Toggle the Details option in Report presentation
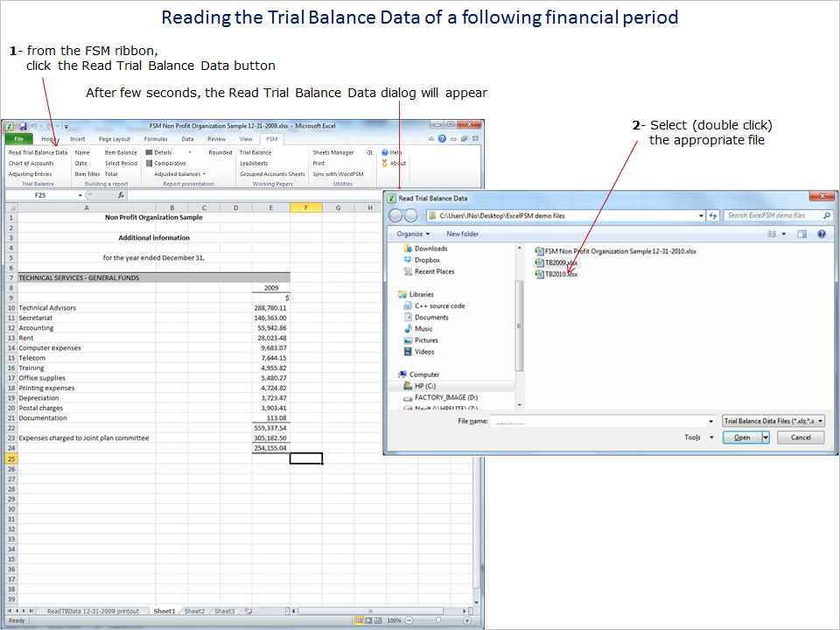The image size is (840, 630). [x=150, y=152]
